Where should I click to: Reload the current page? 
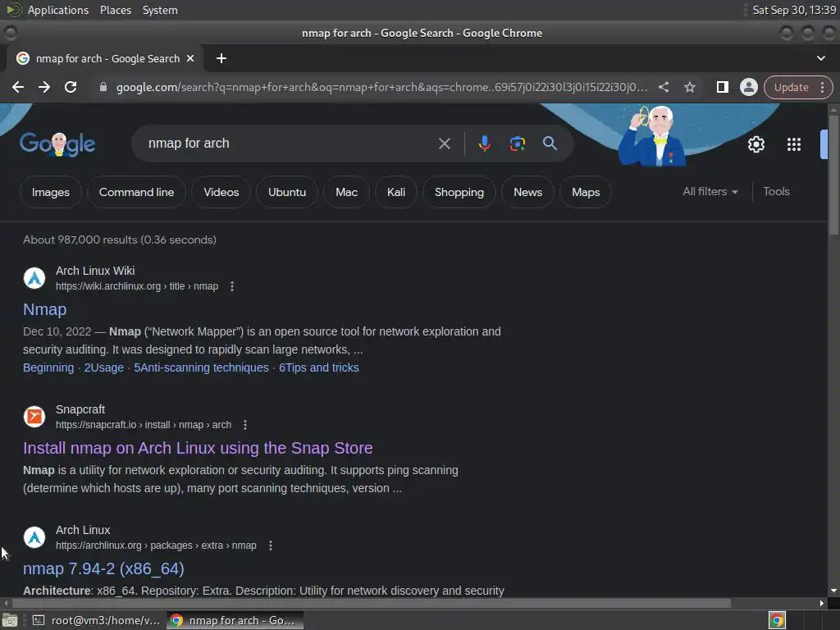pos(71,87)
